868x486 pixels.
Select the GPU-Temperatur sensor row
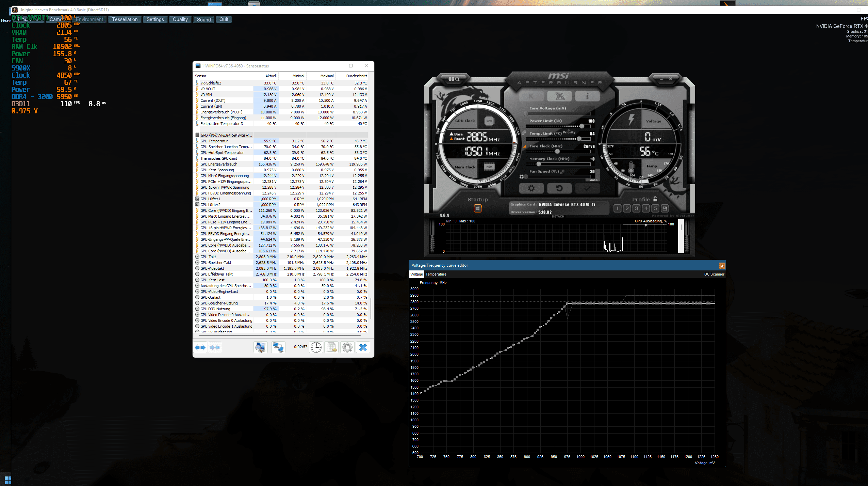point(281,141)
